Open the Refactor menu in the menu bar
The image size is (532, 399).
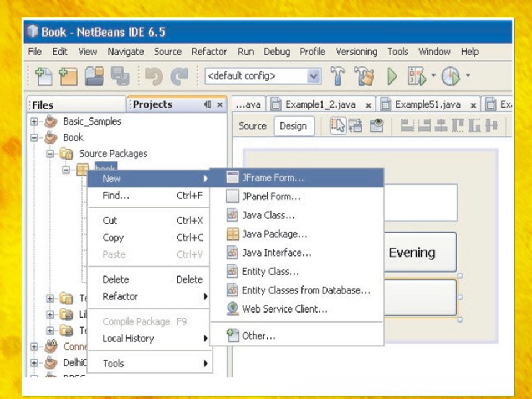coord(209,52)
